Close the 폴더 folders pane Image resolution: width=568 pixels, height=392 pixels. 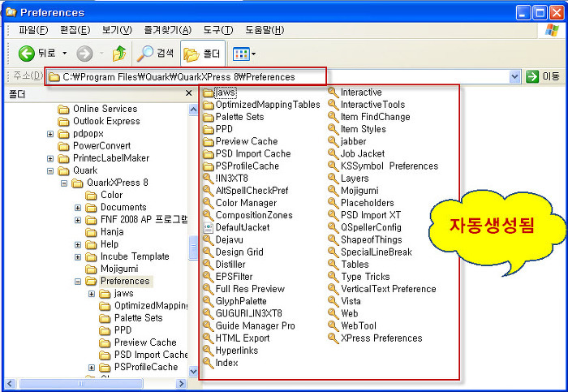click(189, 93)
